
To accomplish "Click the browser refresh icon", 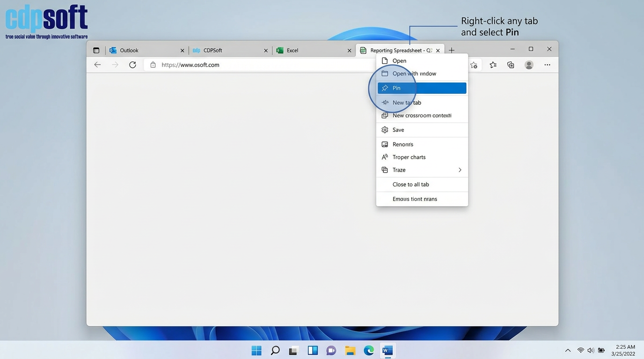I will point(132,65).
